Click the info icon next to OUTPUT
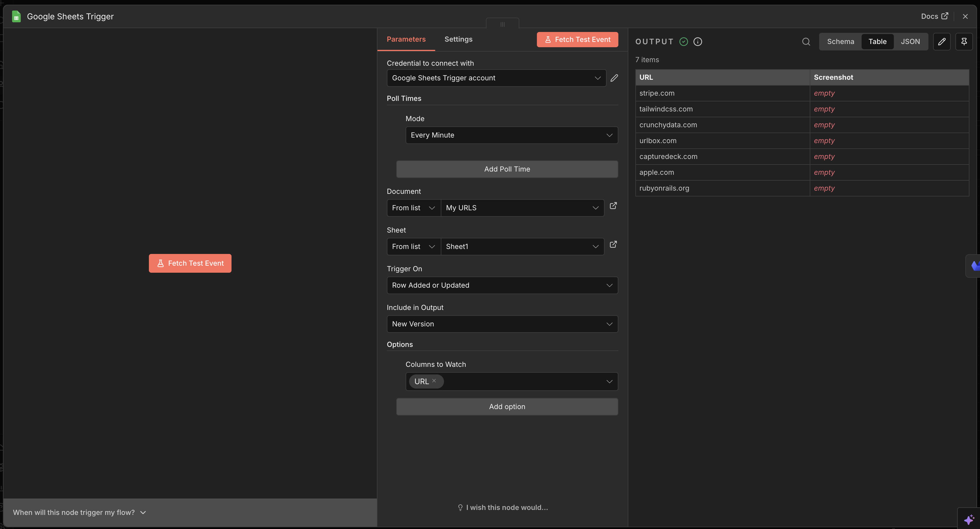The width and height of the screenshot is (980, 529). point(697,41)
